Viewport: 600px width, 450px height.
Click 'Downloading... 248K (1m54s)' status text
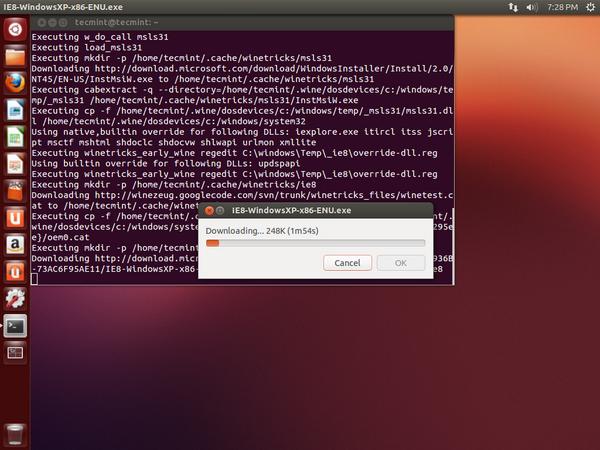tap(262, 231)
